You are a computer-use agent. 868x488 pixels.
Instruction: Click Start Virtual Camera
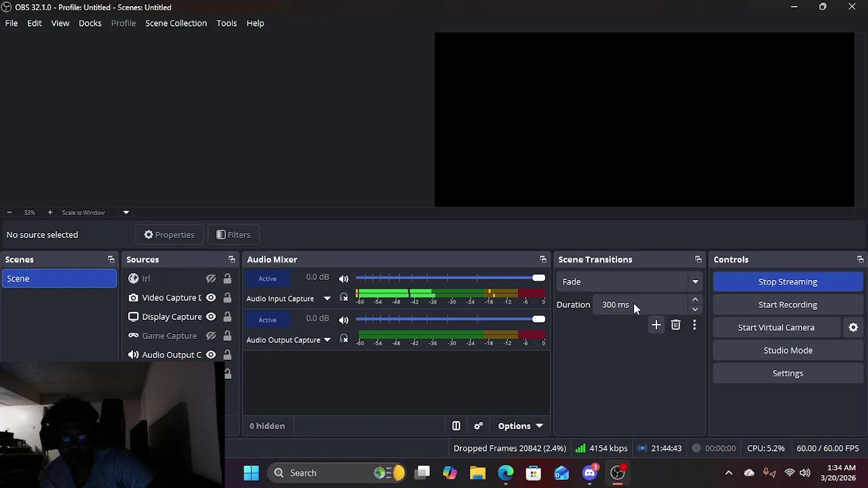click(x=776, y=327)
